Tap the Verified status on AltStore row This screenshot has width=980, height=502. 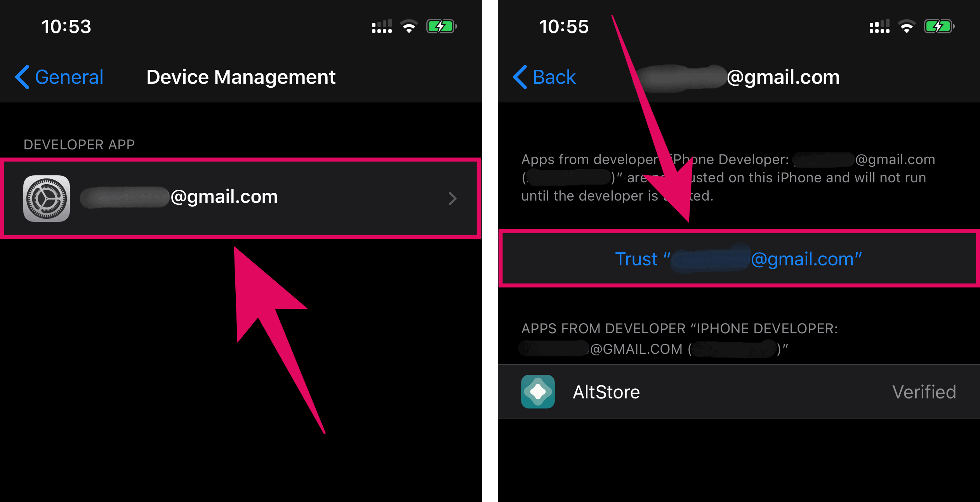pos(924,392)
